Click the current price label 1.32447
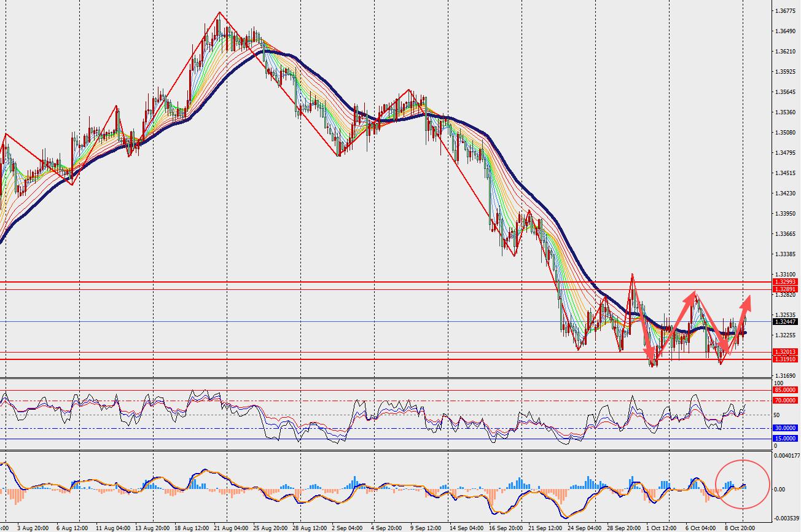This screenshot has width=801, height=532. pos(785,322)
